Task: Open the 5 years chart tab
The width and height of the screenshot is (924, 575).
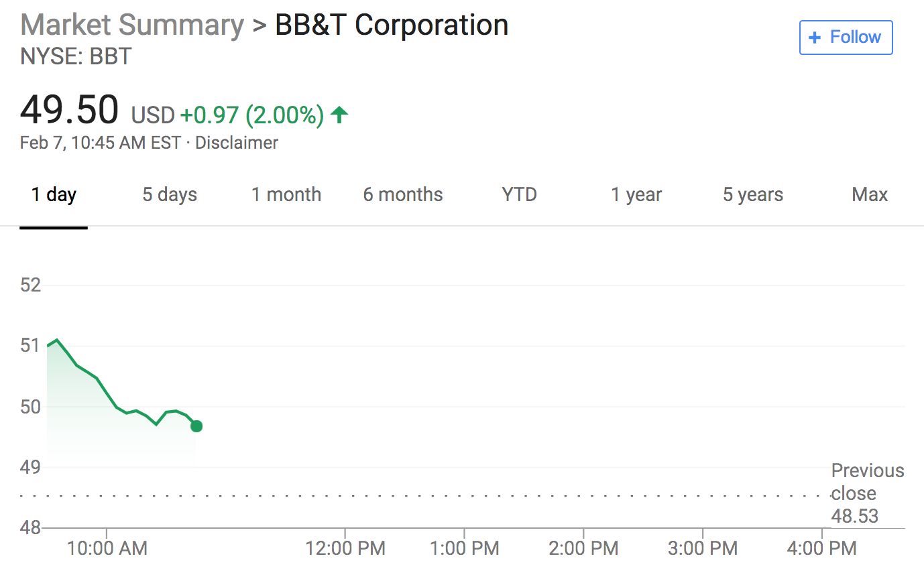Action: (x=753, y=195)
